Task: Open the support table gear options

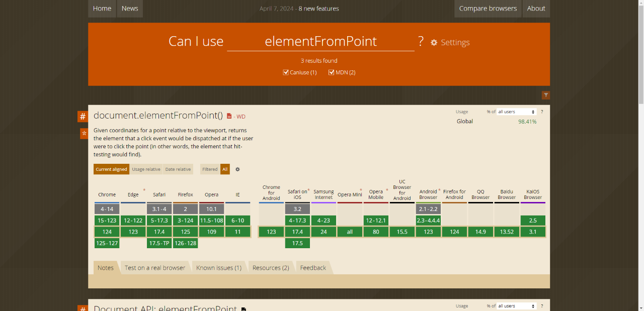Action: coord(237,169)
